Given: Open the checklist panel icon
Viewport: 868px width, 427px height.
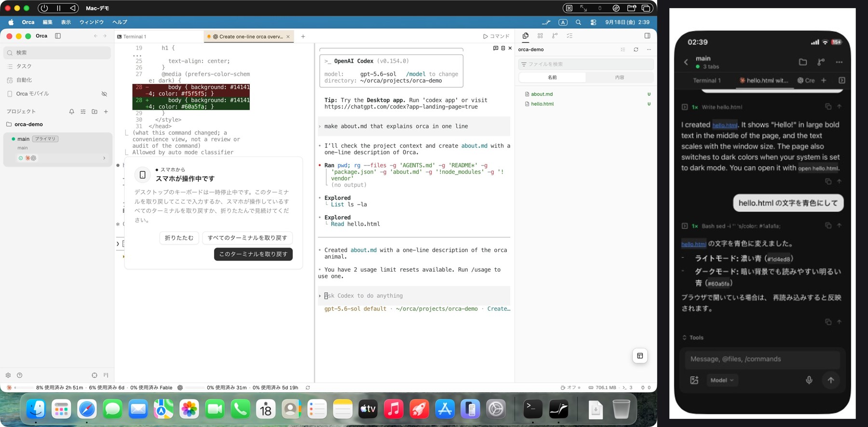Looking at the screenshot, I should pyautogui.click(x=570, y=36).
